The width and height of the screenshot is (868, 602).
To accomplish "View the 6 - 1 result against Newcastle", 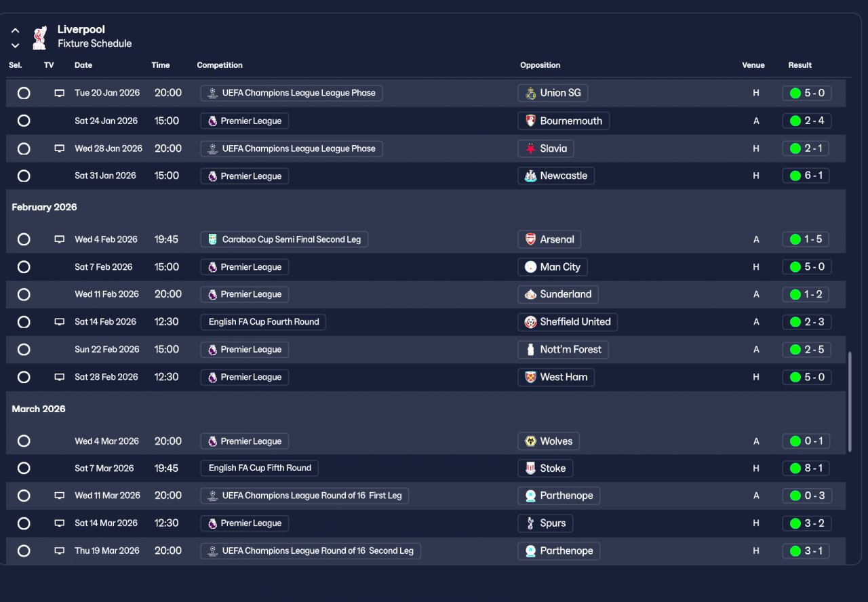I will [x=807, y=176].
